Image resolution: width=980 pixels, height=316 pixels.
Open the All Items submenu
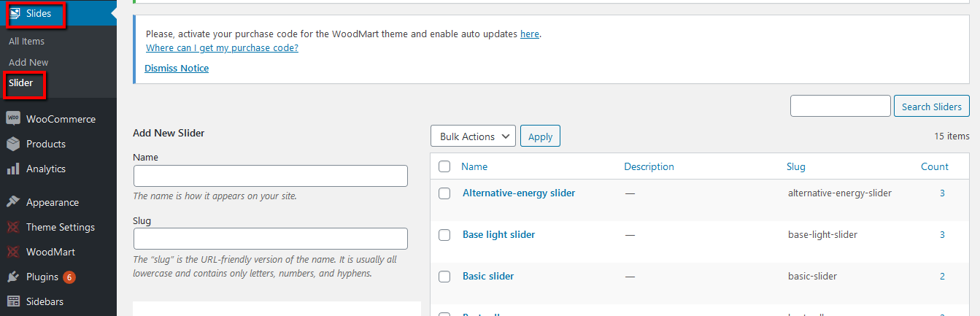click(26, 42)
